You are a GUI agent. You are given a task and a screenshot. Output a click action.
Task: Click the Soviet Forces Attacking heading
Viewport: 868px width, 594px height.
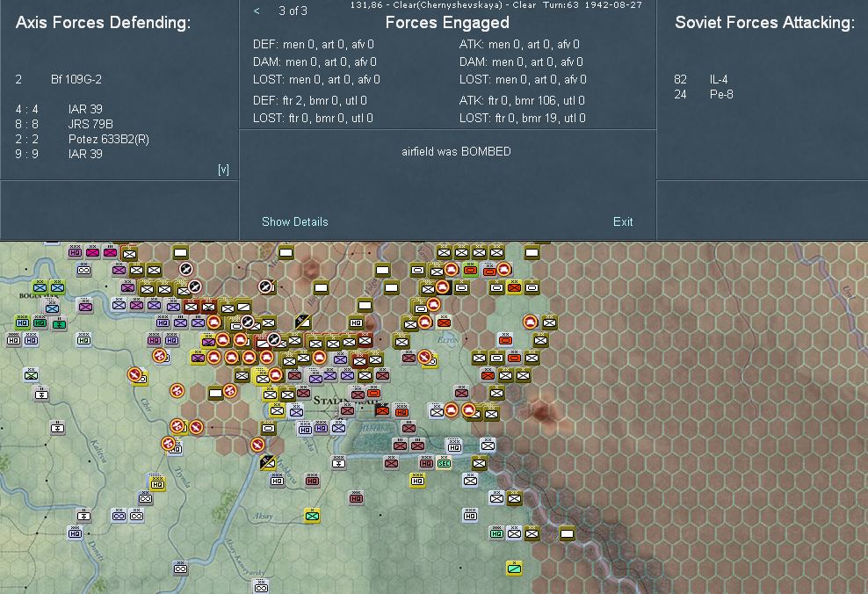(x=765, y=22)
